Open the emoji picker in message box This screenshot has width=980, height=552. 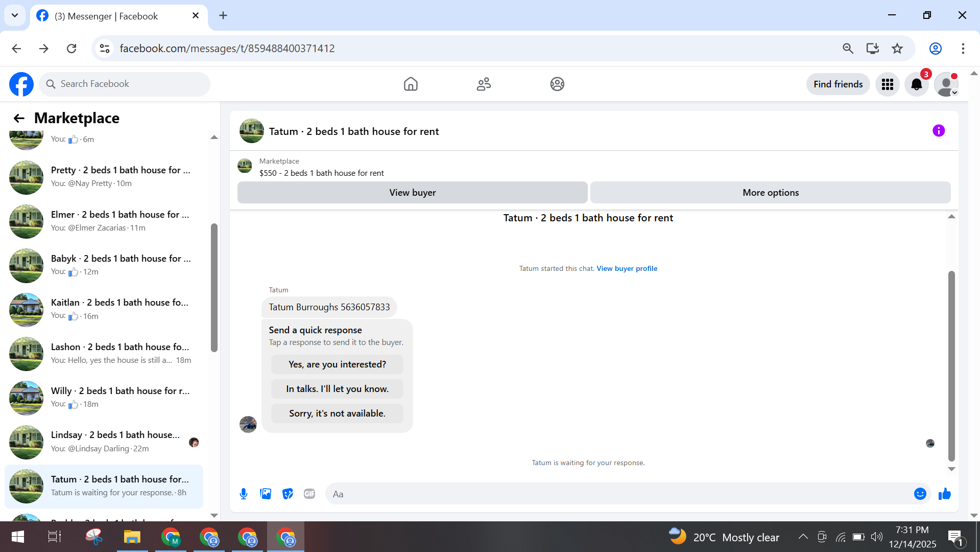point(920,494)
